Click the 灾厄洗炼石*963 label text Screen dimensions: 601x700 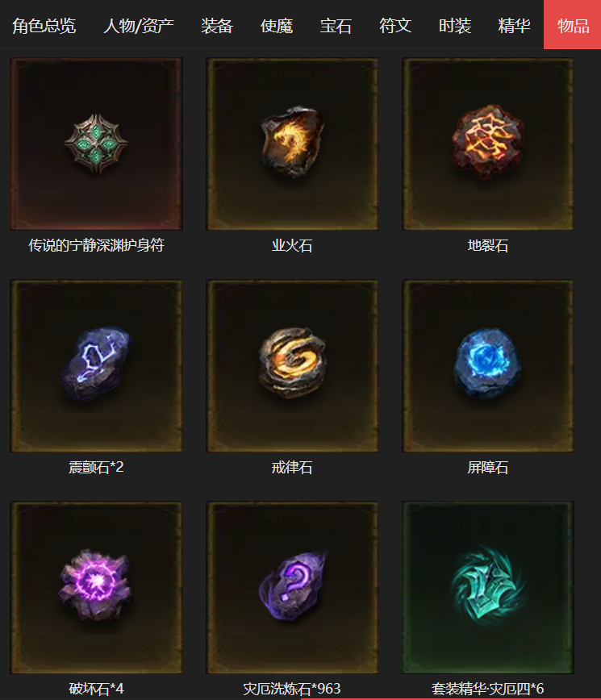click(292, 689)
